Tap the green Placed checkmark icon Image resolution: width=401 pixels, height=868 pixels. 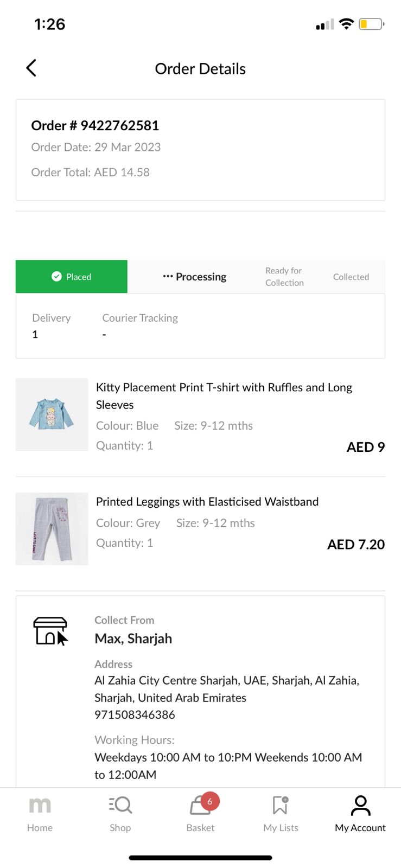coord(56,277)
